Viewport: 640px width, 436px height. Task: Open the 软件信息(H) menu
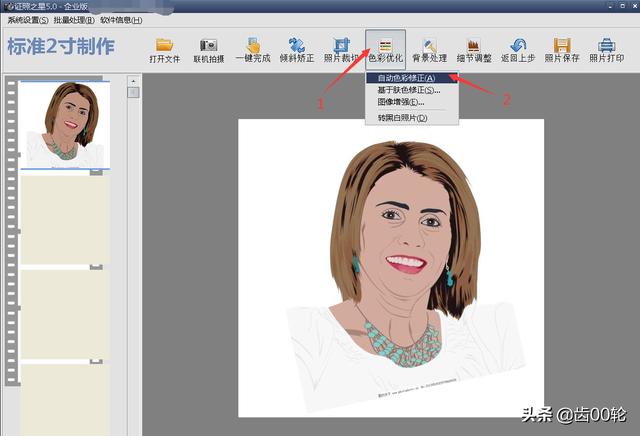(x=121, y=20)
